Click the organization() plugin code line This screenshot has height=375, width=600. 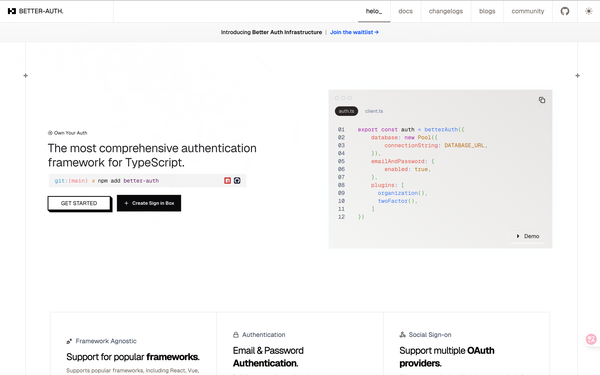coord(403,193)
